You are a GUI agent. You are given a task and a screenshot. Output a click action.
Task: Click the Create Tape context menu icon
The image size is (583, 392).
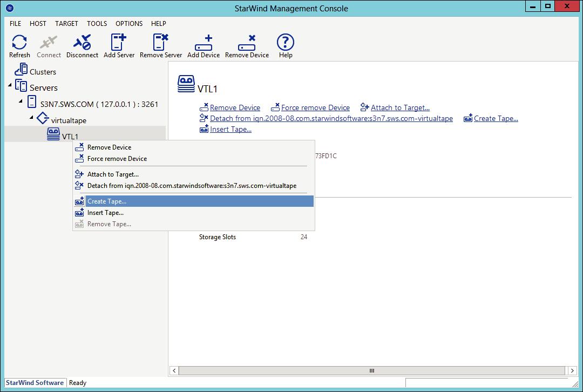79,201
